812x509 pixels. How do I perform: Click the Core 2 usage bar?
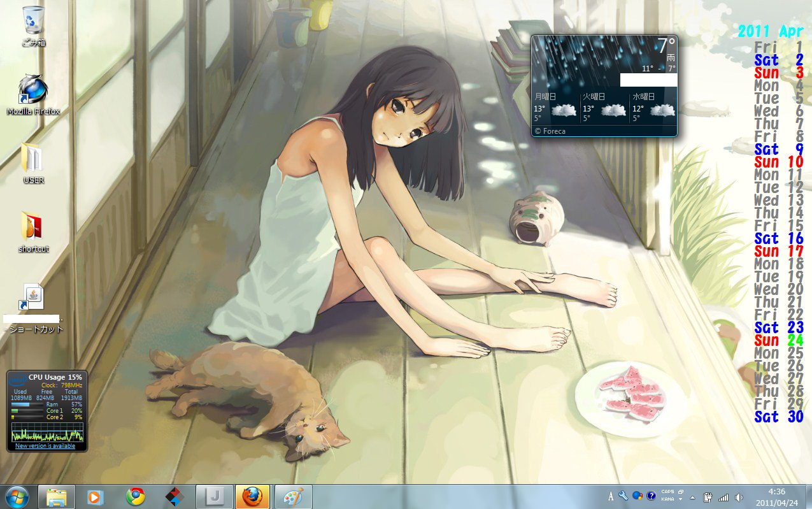coord(27,417)
